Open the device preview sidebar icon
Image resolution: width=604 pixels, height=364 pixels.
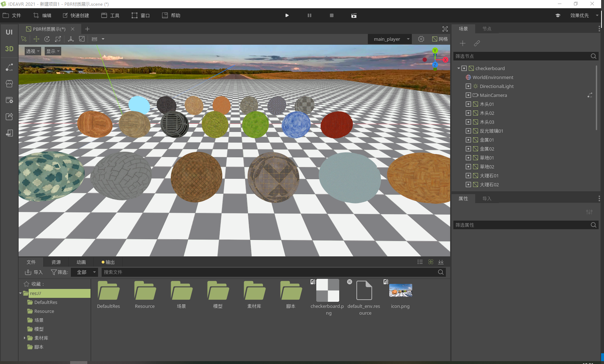tap(9, 133)
